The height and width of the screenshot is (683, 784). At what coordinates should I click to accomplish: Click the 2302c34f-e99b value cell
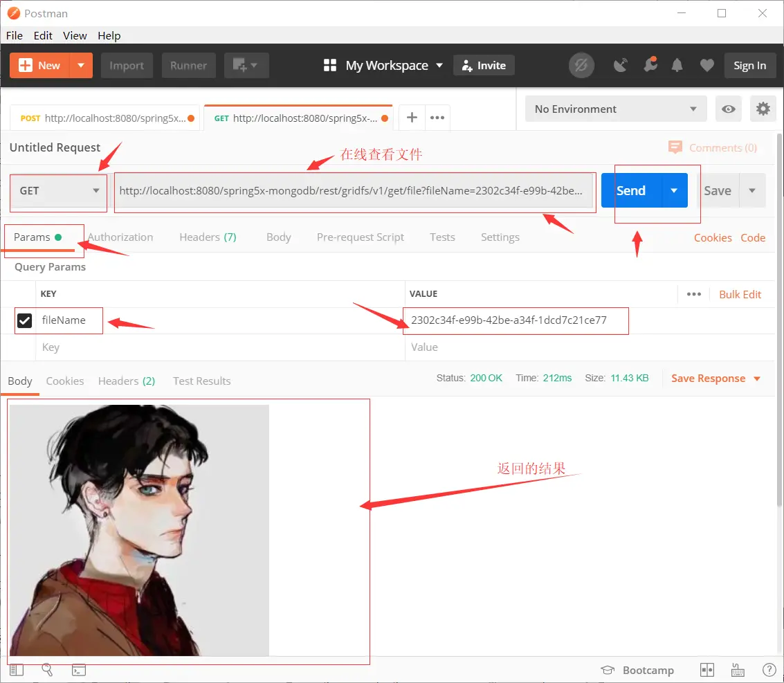[590, 320]
